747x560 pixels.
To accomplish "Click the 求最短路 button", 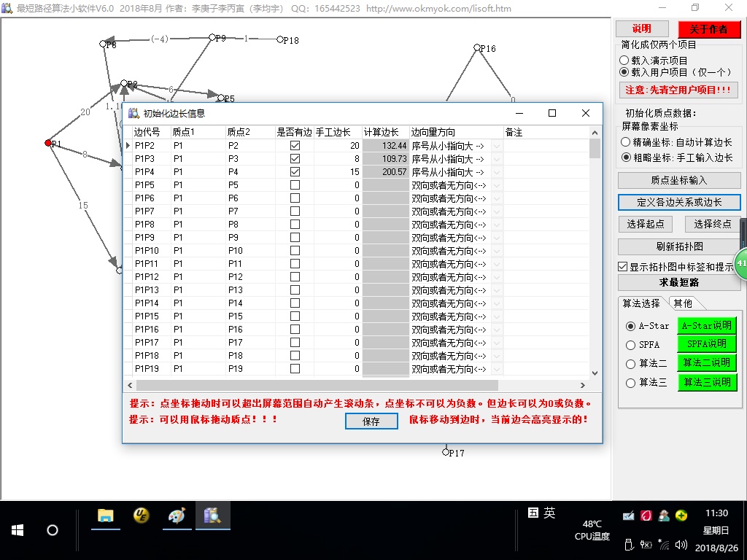I will (x=679, y=282).
